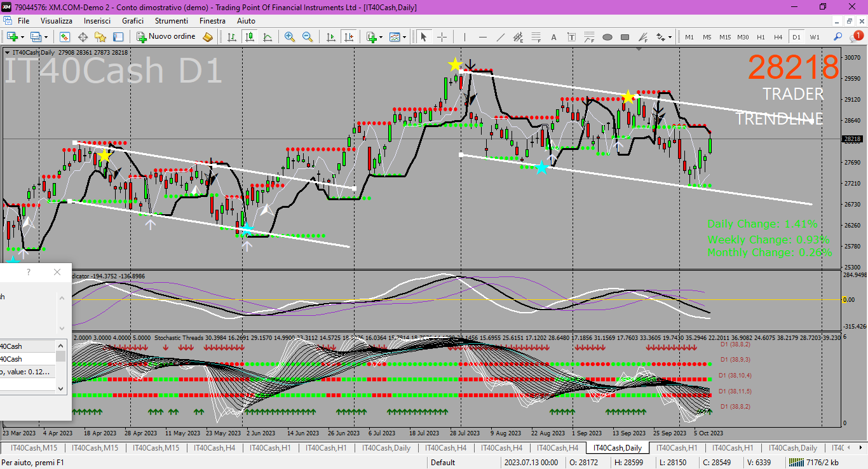Switch chart to line chart mode
This screenshot has width=868, height=469.
tap(268, 37)
